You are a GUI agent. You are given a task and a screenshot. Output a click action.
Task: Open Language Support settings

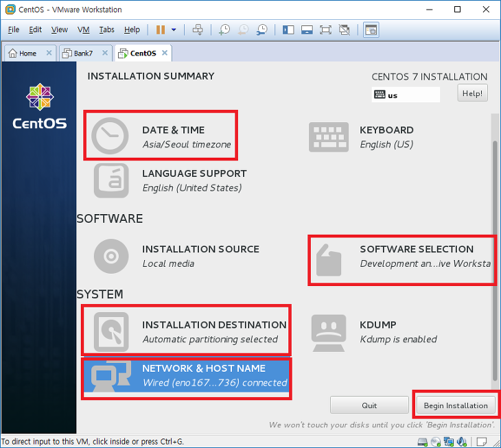(x=170, y=180)
